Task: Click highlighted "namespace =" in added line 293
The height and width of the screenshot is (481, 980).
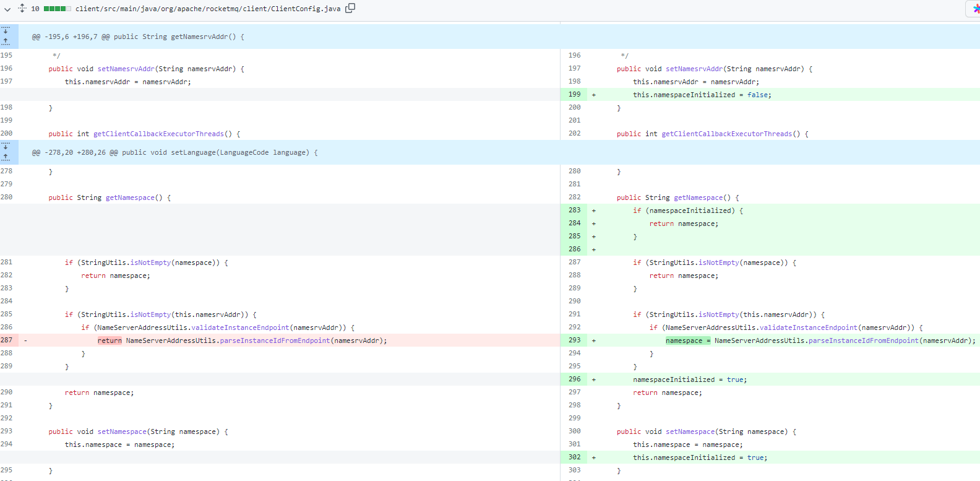Action: (x=688, y=341)
